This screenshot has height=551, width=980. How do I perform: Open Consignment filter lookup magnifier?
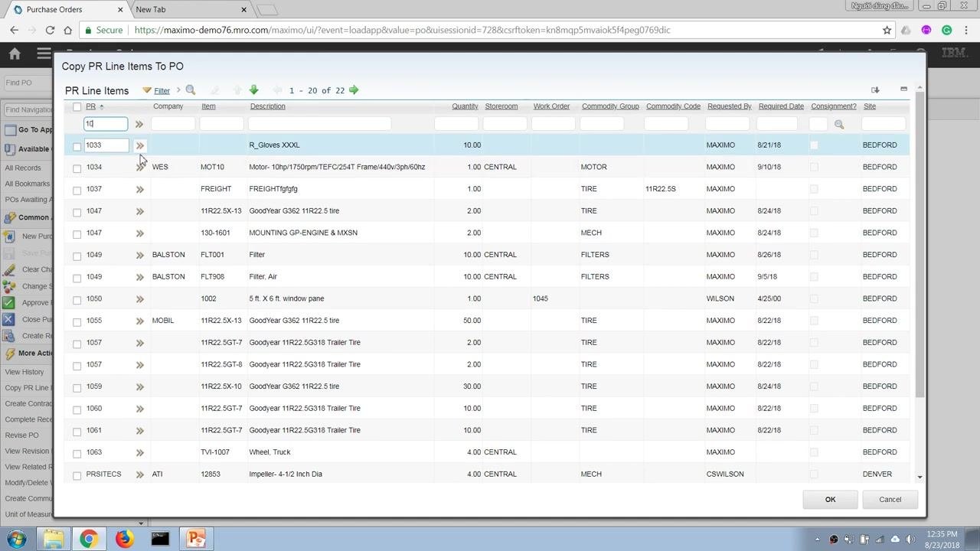click(x=839, y=124)
